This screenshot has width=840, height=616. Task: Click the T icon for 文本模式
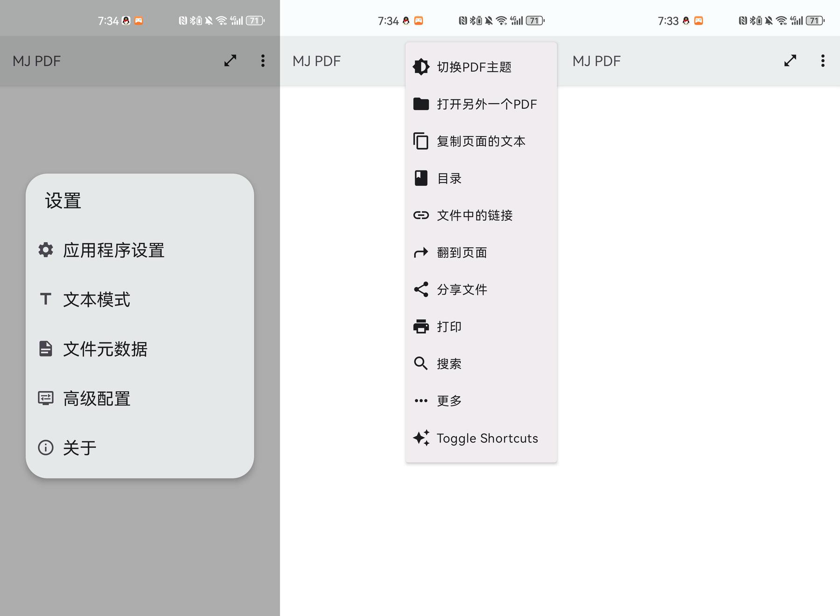click(45, 299)
